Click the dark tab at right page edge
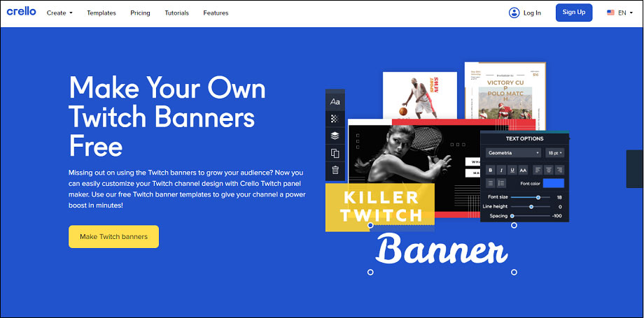This screenshot has height=318, width=644. 635,169
